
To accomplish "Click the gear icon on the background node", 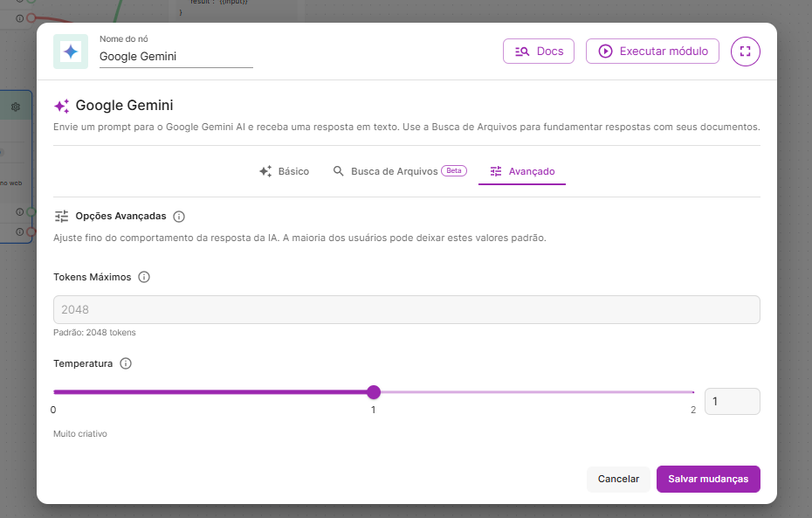I will coord(16,107).
